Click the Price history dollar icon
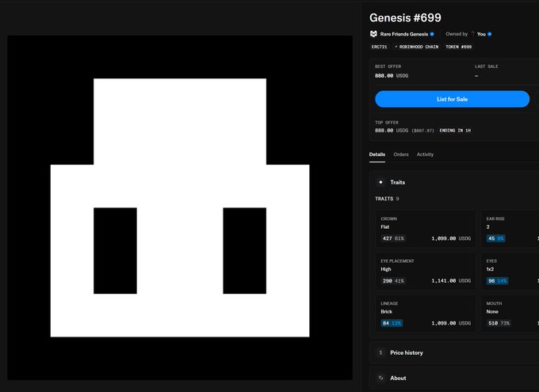Viewport: 539px width, 392px height. pos(380,352)
